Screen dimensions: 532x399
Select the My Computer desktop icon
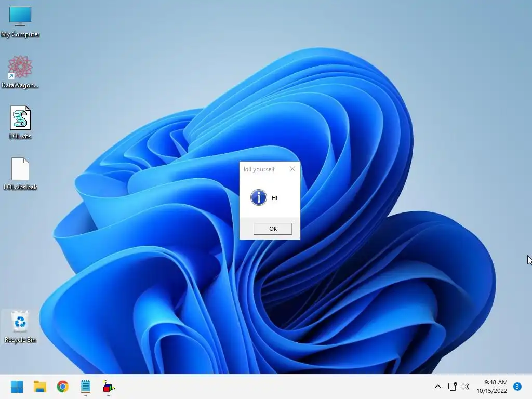click(20, 21)
